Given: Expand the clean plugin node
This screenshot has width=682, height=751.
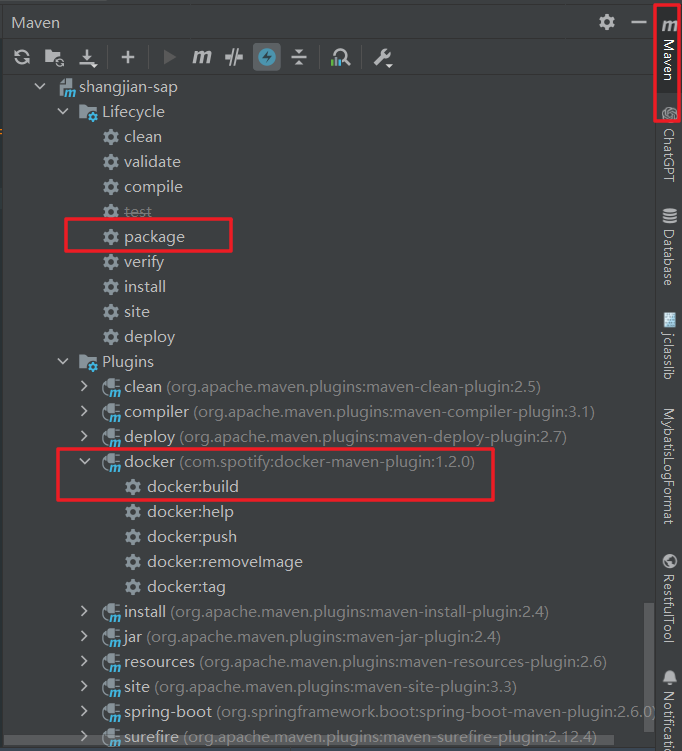Looking at the screenshot, I should pos(84,387).
